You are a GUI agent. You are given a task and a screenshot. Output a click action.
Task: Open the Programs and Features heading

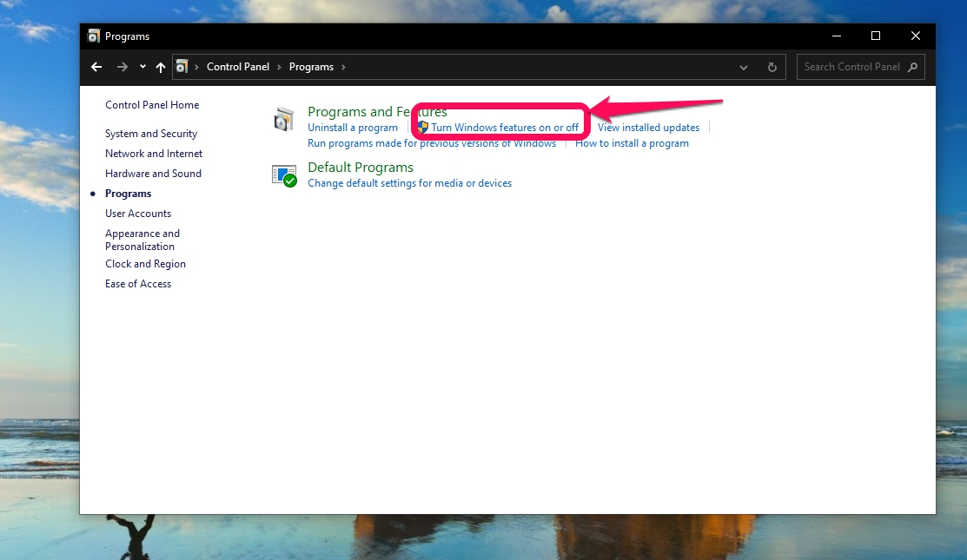(x=377, y=111)
